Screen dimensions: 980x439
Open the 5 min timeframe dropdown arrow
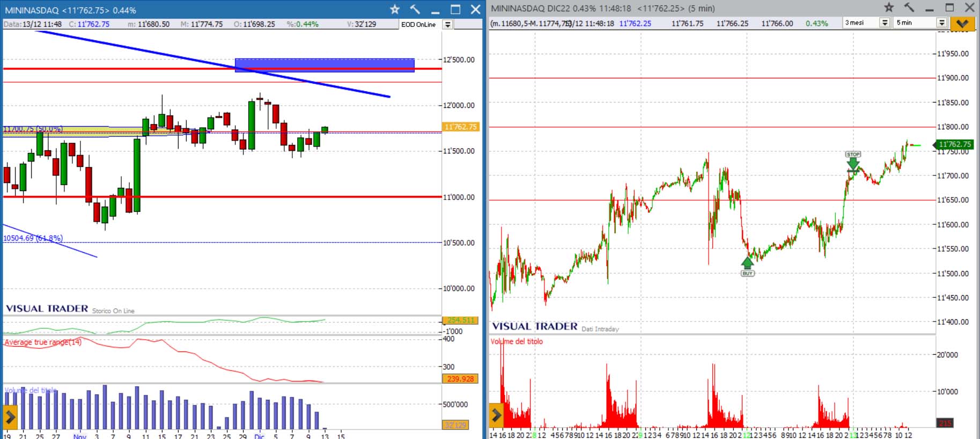point(941,23)
